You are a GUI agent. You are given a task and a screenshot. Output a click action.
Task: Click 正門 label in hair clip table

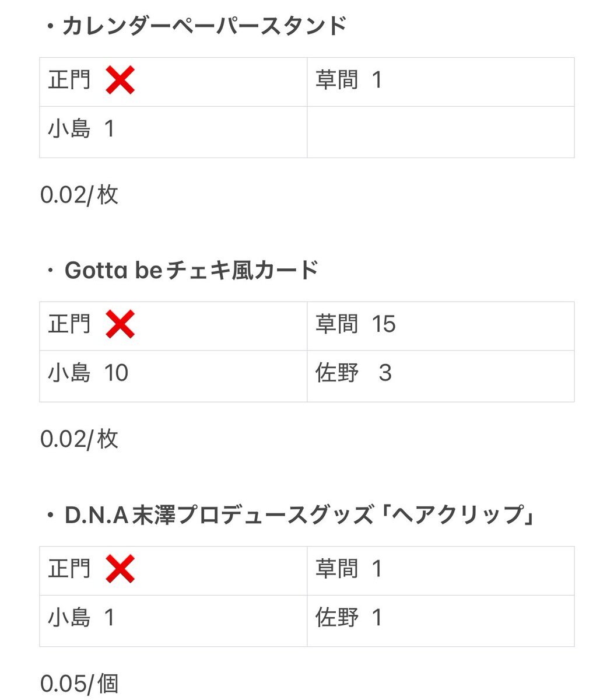click(69, 569)
